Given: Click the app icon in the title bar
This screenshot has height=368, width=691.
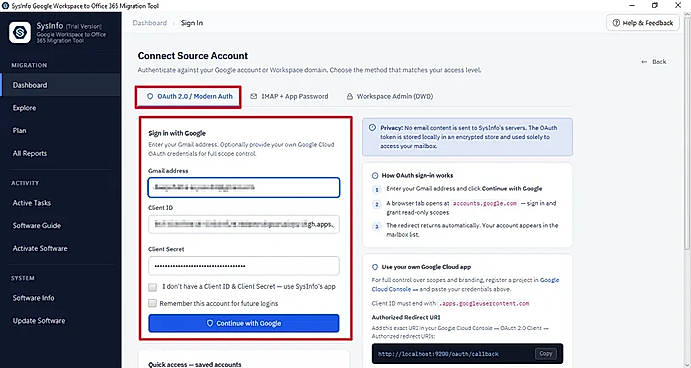Looking at the screenshot, I should 5,6.
